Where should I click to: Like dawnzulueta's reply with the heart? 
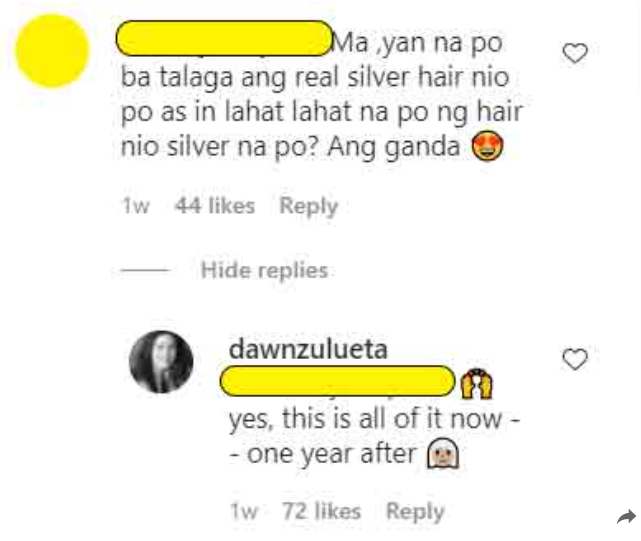point(575,359)
